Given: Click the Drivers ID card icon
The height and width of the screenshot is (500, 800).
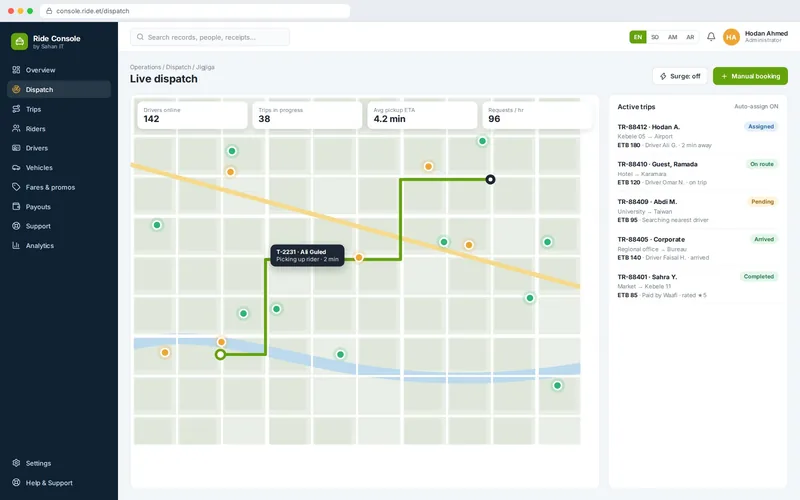Looking at the screenshot, I should (16, 148).
